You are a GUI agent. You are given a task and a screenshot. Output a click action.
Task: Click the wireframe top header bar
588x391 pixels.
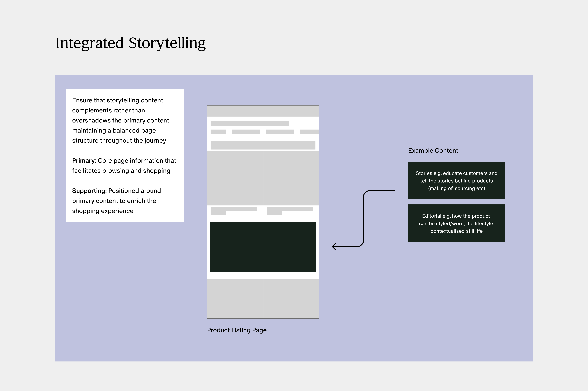point(263,111)
